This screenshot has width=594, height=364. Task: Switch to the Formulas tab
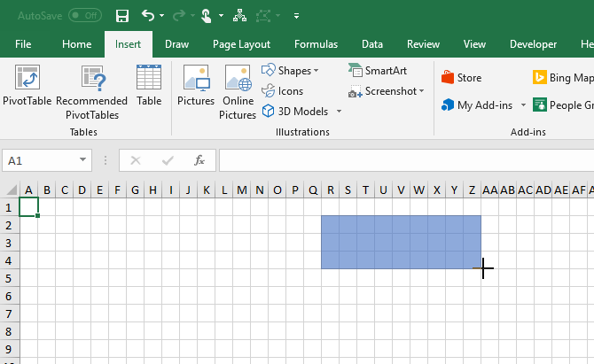tap(316, 44)
